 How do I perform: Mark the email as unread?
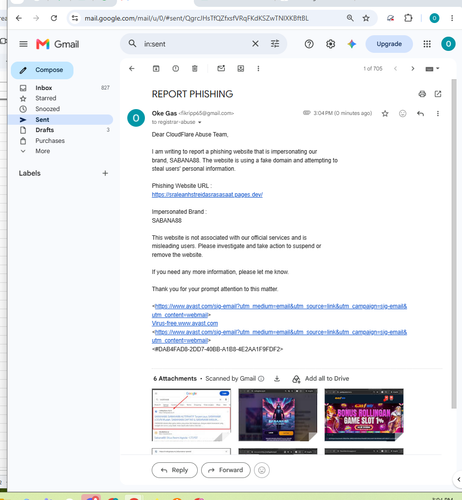click(x=221, y=68)
